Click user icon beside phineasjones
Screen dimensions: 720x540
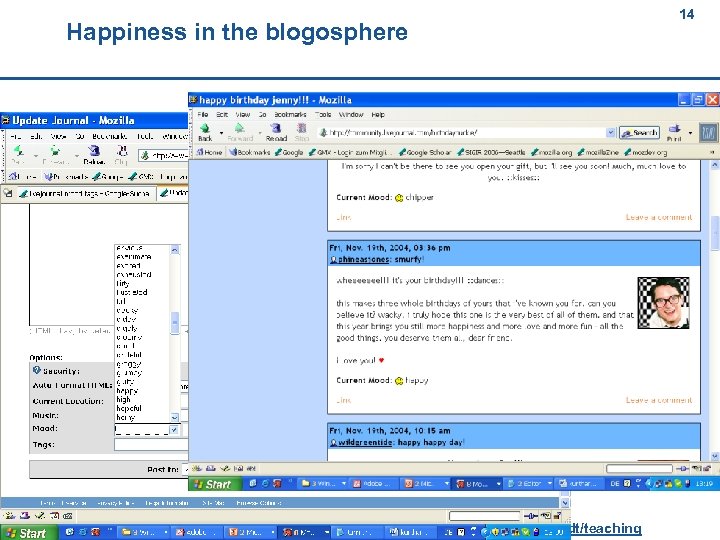pos(333,260)
